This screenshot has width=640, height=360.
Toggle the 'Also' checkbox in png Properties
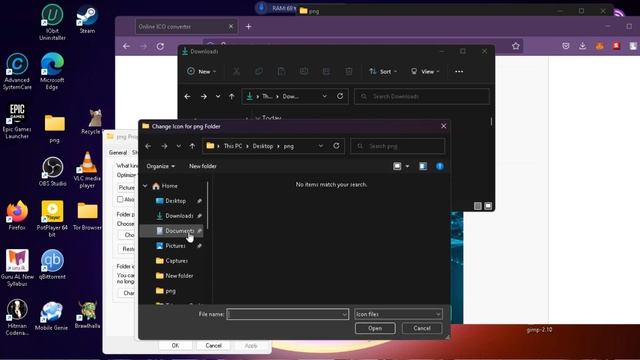coord(120,199)
